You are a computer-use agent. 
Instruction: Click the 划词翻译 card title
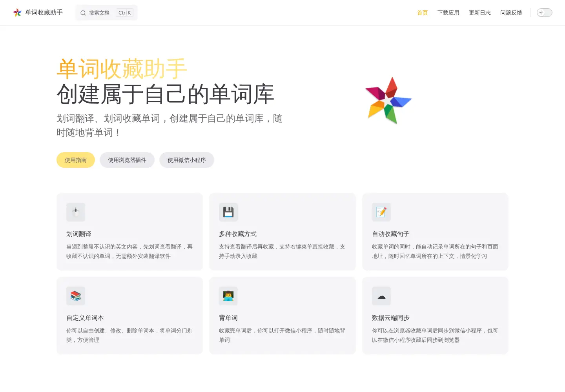[x=79, y=234]
